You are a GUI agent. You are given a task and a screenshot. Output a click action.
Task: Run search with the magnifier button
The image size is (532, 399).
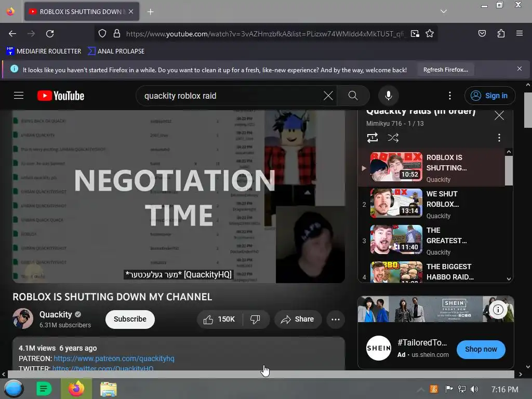(x=353, y=96)
